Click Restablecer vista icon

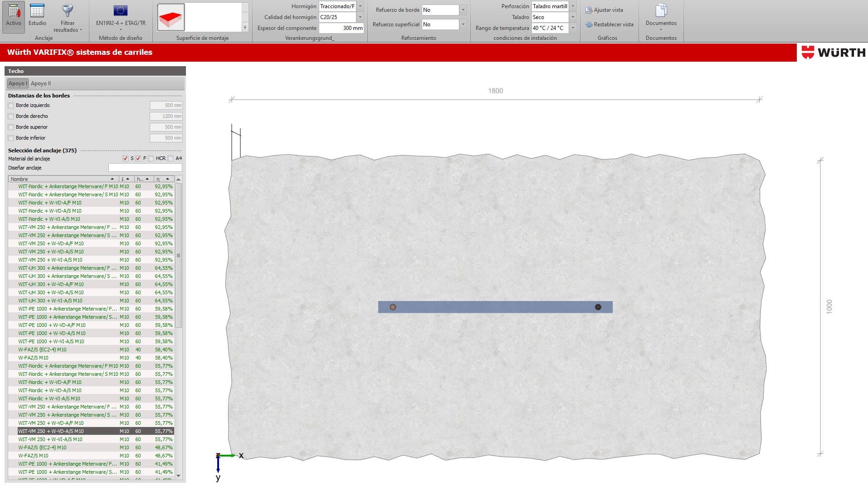coord(589,24)
